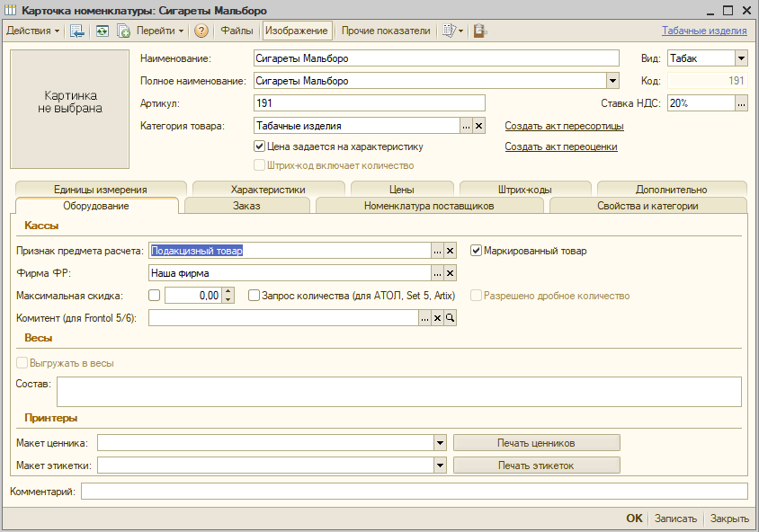
Task: Click the Максимальная скидка value field
Action: (193, 296)
